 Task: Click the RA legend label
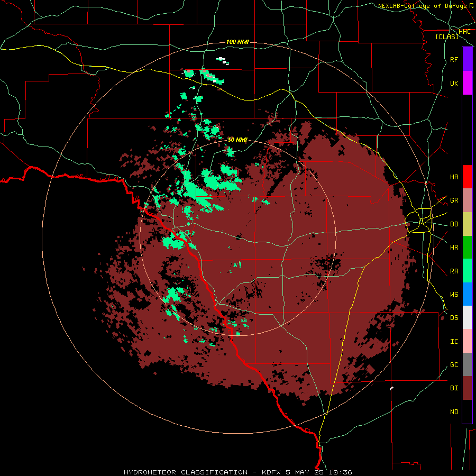click(454, 271)
